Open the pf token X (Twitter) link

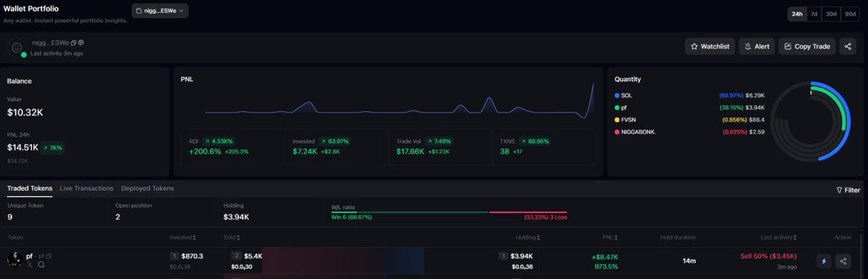click(30, 265)
